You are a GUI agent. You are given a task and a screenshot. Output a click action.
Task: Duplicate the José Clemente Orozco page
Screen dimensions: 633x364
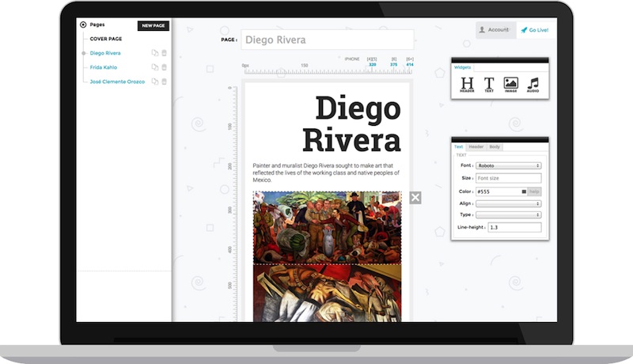tap(154, 82)
